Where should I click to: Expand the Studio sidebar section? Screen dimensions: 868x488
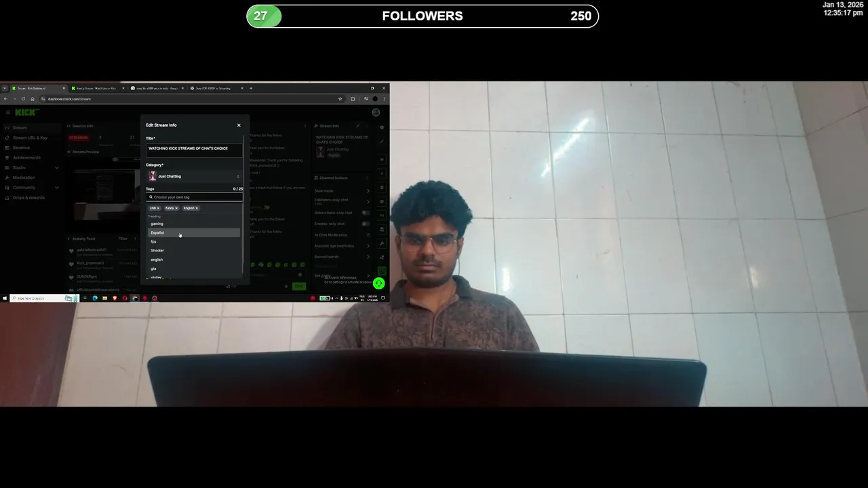pyautogui.click(x=32, y=167)
